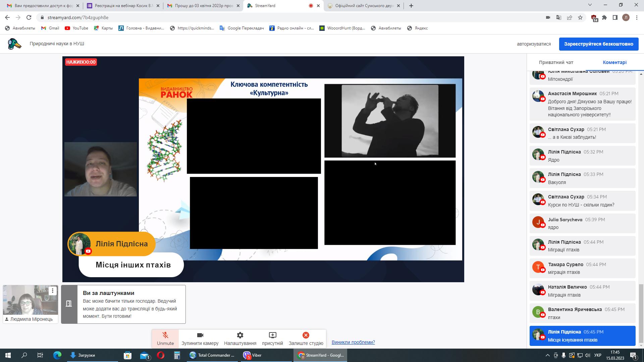Open Chrome extensions puzzle icon
The image size is (644, 362).
click(x=604, y=17)
